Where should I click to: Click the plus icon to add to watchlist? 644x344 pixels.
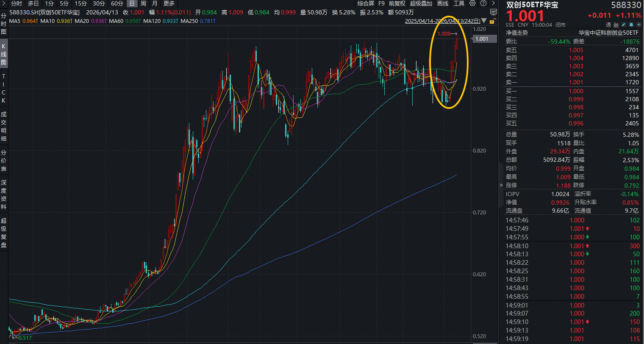pyautogui.click(x=638, y=25)
